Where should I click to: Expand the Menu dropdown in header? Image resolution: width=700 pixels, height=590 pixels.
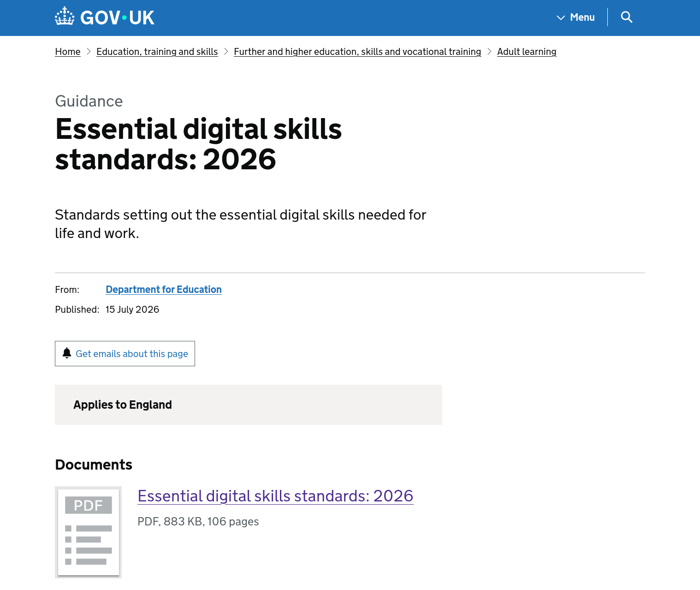575,17
